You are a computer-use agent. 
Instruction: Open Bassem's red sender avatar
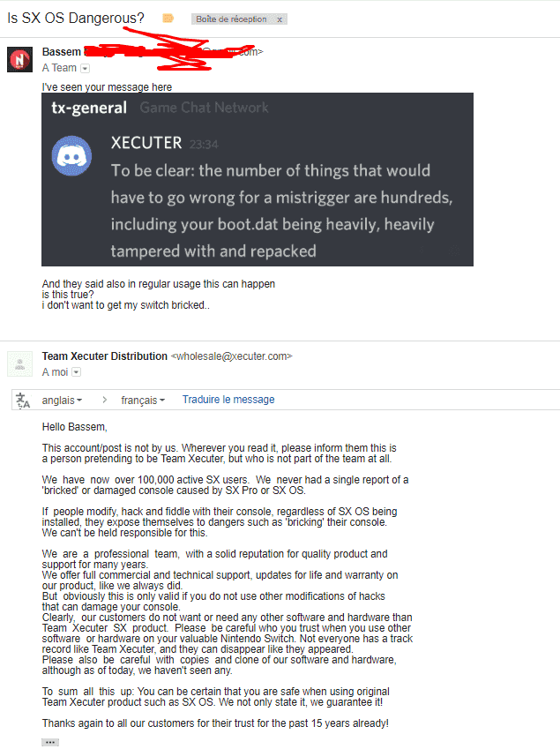click(x=19, y=59)
